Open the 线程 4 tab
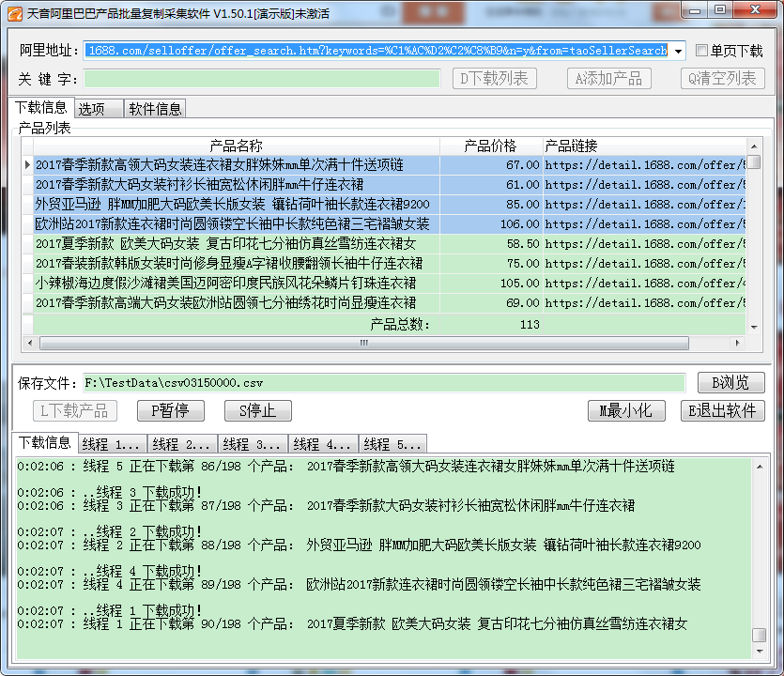The height and width of the screenshot is (676, 784). click(x=324, y=444)
